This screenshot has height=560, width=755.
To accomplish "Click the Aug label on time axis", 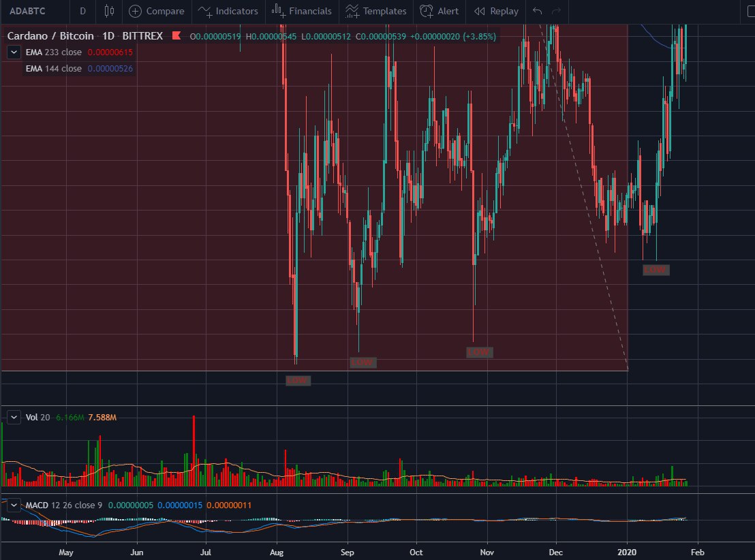I will pos(277,553).
